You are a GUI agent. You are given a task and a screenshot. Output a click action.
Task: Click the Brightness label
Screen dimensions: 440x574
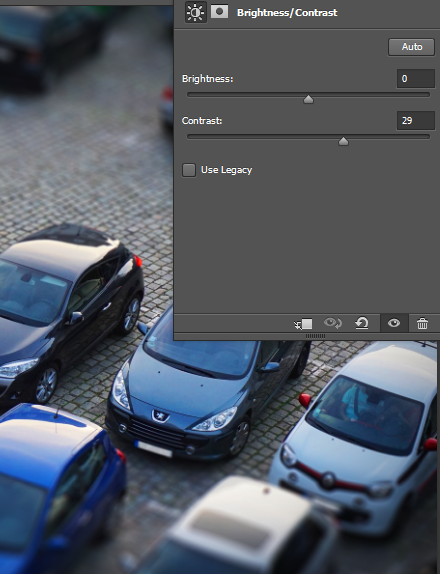208,79
